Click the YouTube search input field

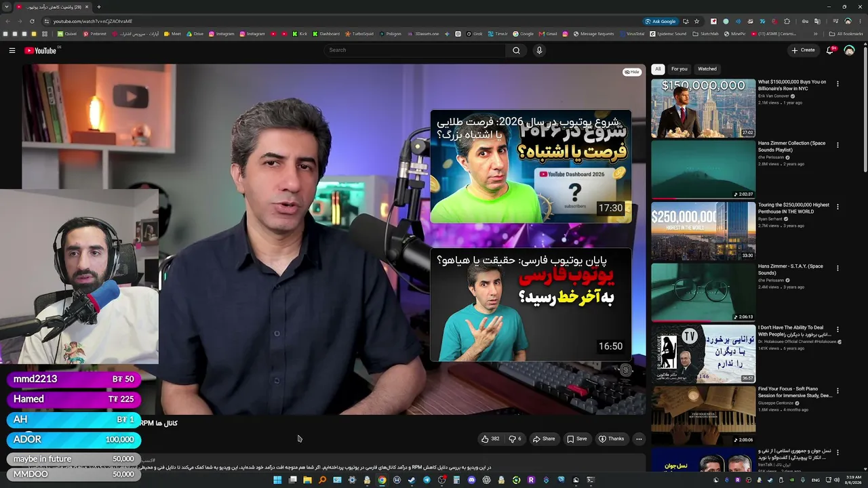(x=415, y=50)
